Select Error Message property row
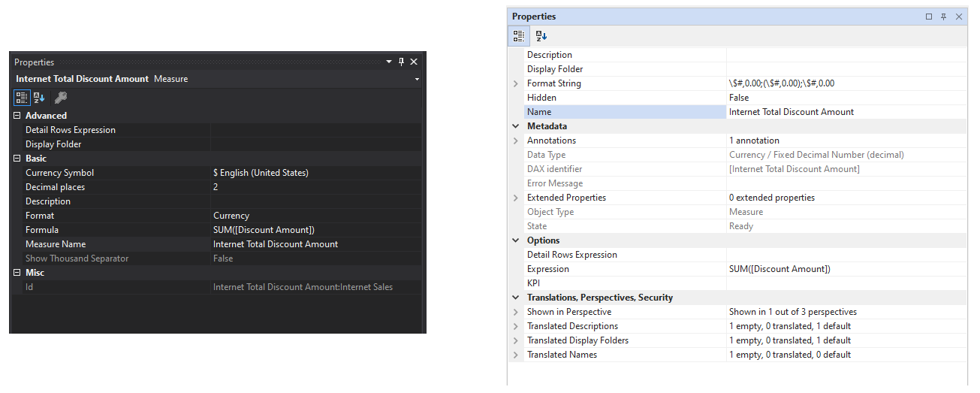980x393 pixels. (745, 183)
